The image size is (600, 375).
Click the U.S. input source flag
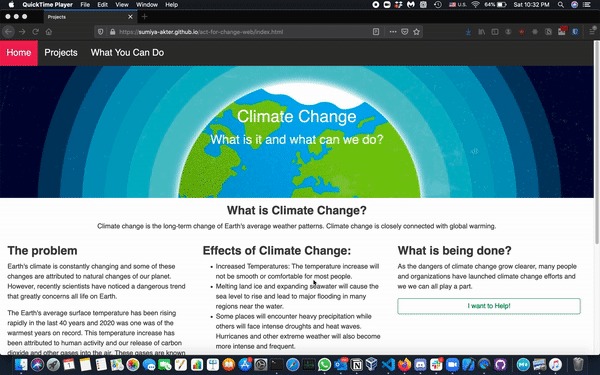pos(457,5)
